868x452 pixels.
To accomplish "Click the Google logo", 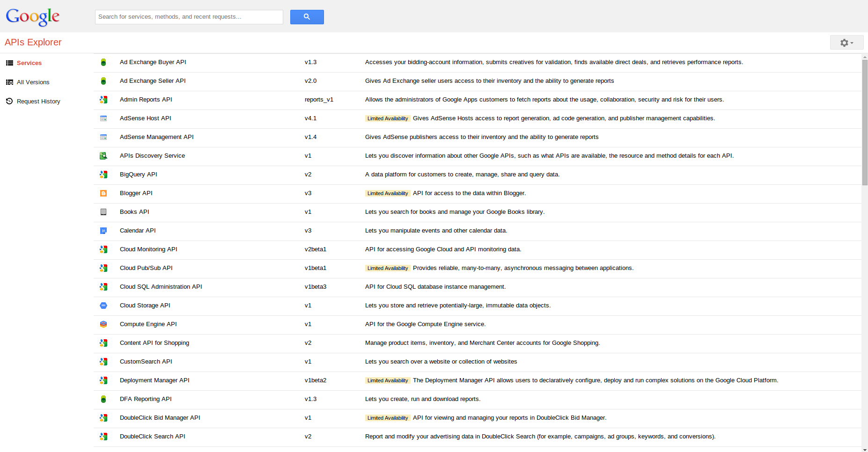I will tap(33, 17).
